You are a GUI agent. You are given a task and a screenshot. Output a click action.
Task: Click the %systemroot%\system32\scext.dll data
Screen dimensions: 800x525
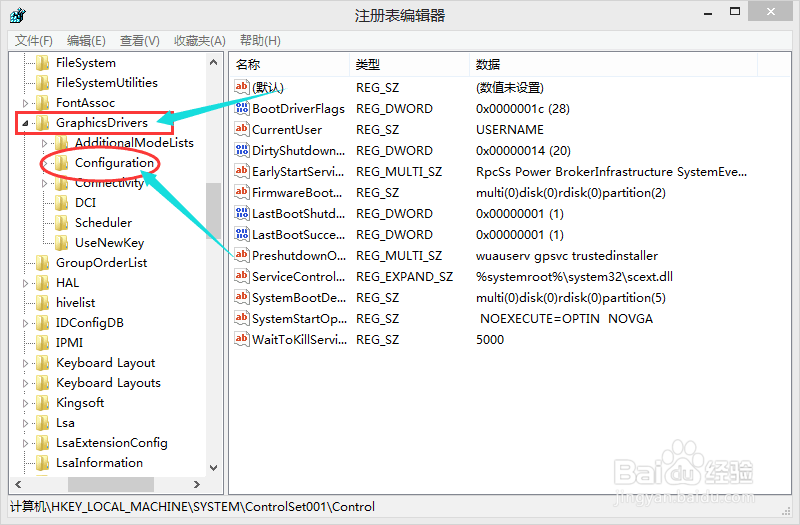pyautogui.click(x=574, y=277)
